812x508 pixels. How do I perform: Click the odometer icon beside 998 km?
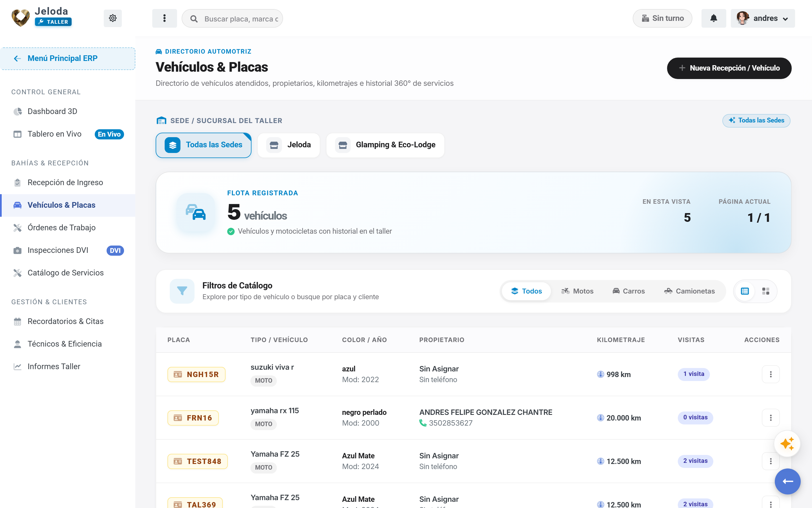point(600,374)
